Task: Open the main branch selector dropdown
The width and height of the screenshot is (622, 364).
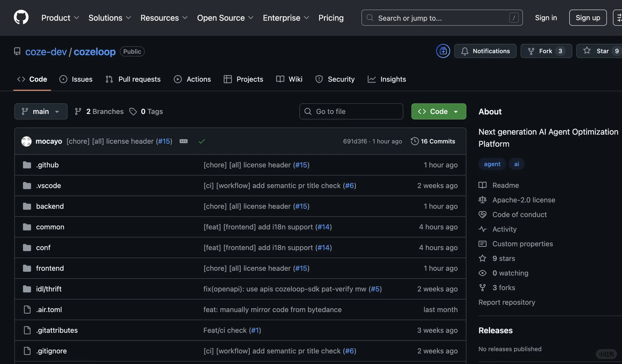Action: pos(41,111)
